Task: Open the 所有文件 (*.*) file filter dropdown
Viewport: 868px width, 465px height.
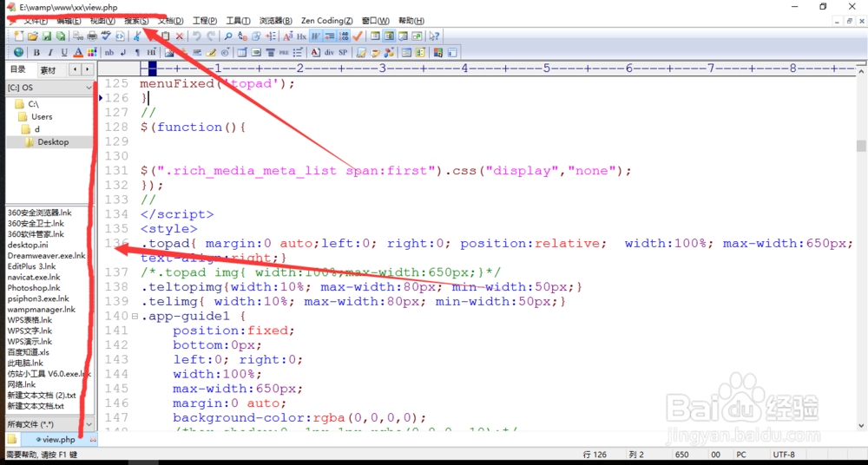Action: [49, 424]
